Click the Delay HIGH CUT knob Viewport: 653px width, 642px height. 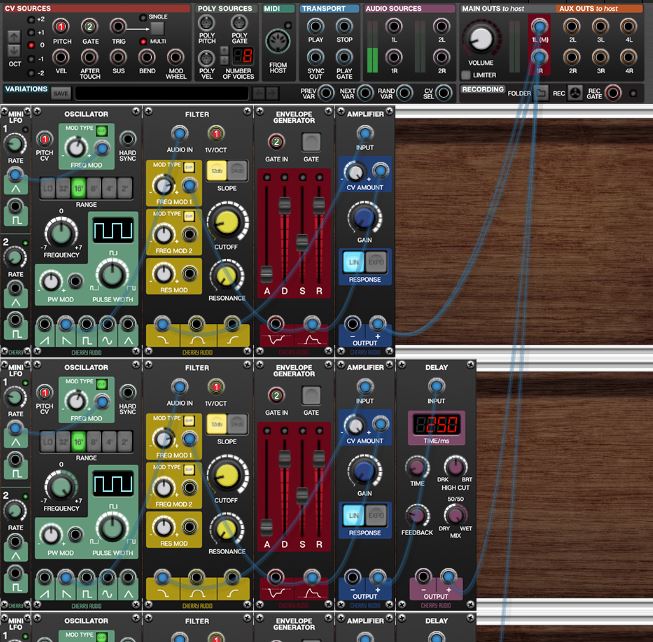(455, 466)
